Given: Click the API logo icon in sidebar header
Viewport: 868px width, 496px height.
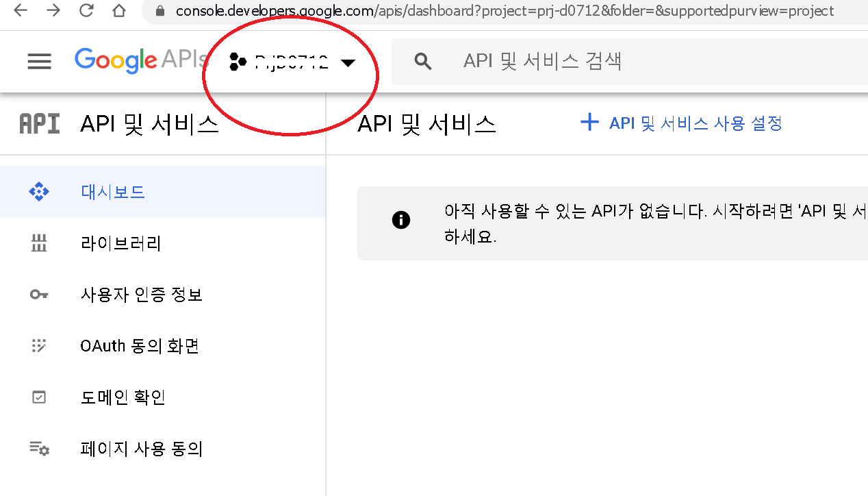Looking at the screenshot, I should [x=39, y=124].
